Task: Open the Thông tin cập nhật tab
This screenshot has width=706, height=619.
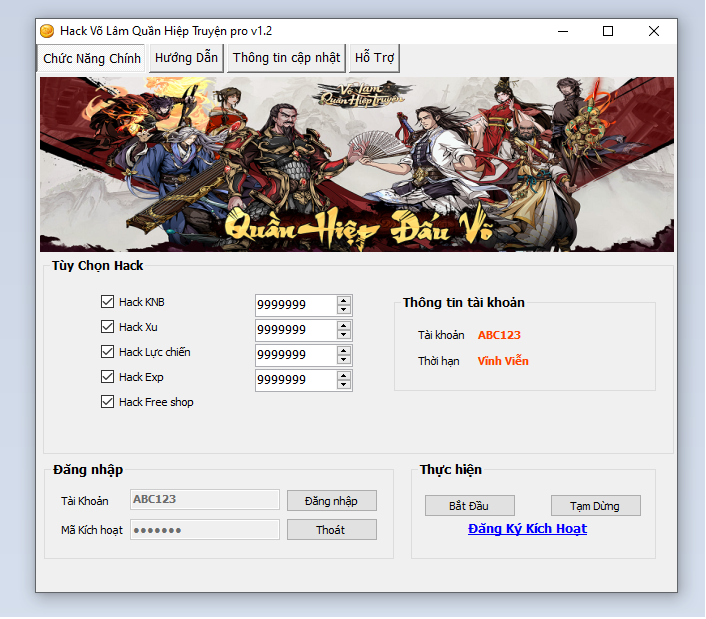Action: point(287,58)
